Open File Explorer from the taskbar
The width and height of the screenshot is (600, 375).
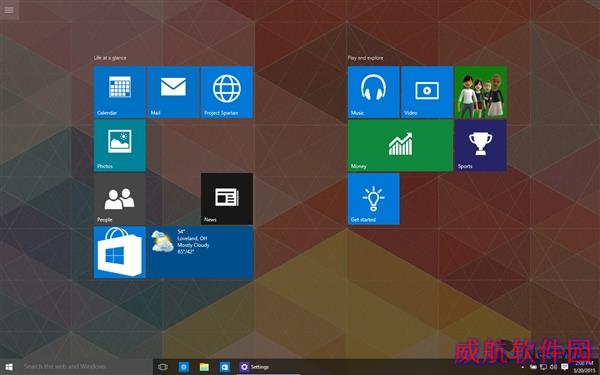[204, 367]
